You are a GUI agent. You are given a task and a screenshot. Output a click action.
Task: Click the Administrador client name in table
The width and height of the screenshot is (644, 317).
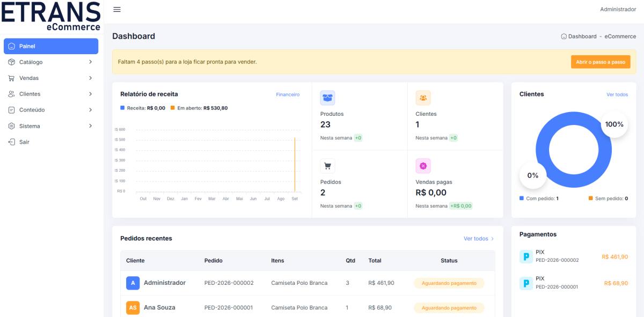pos(165,283)
